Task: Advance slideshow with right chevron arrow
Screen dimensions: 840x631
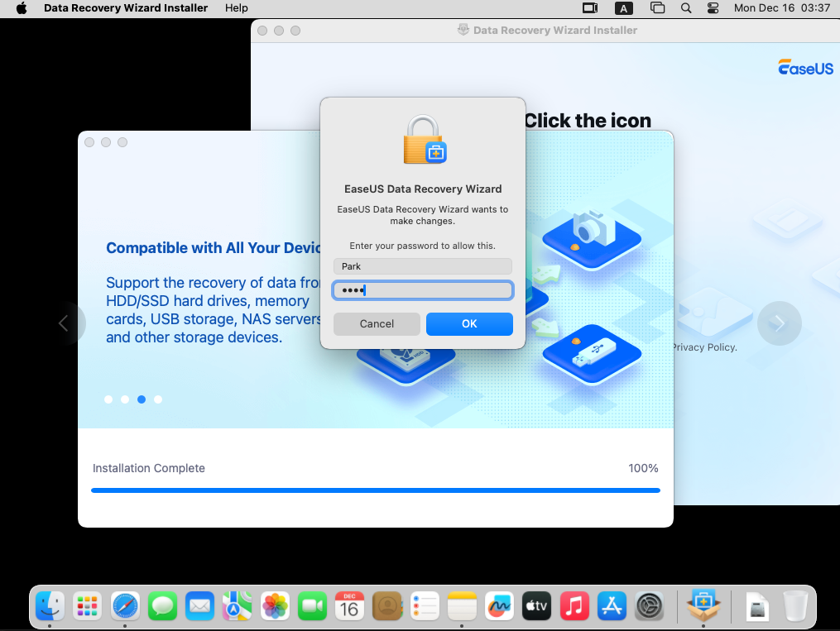Action: pos(779,323)
